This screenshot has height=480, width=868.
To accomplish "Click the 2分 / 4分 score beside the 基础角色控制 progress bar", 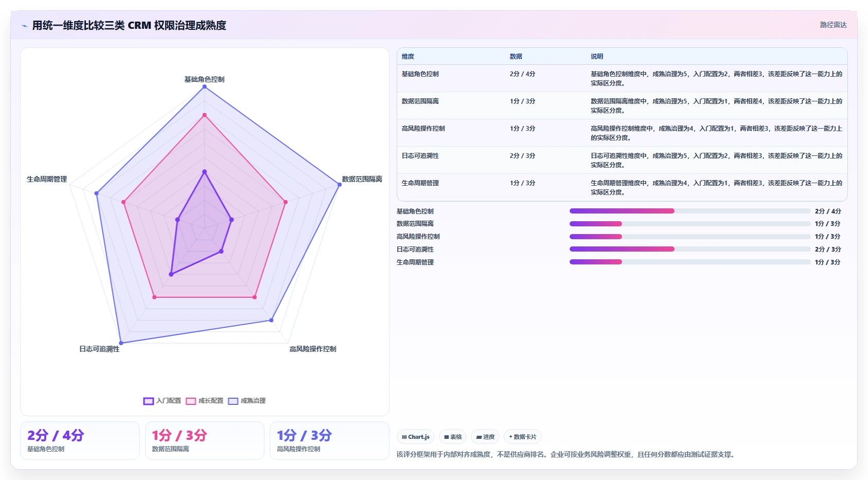I will point(828,211).
